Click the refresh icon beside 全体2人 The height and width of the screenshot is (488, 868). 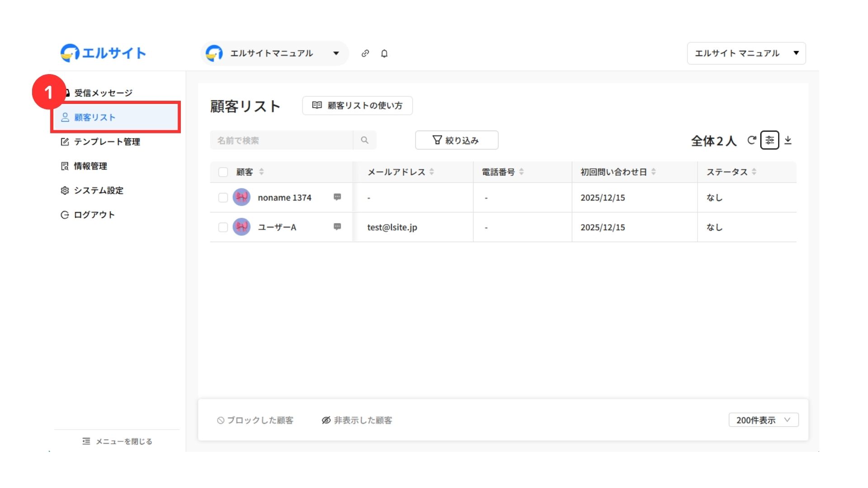tap(751, 140)
